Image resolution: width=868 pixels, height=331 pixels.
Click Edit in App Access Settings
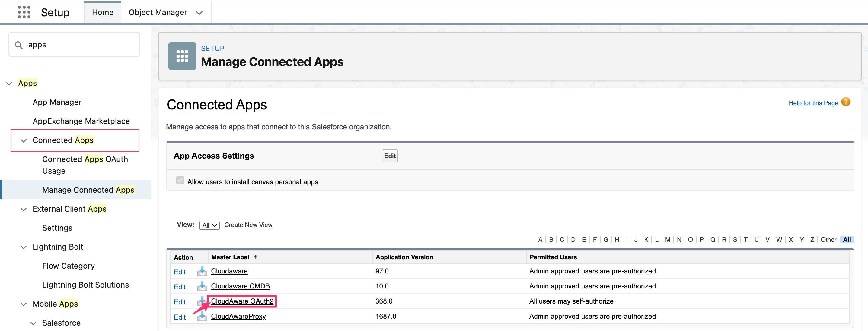(x=390, y=156)
